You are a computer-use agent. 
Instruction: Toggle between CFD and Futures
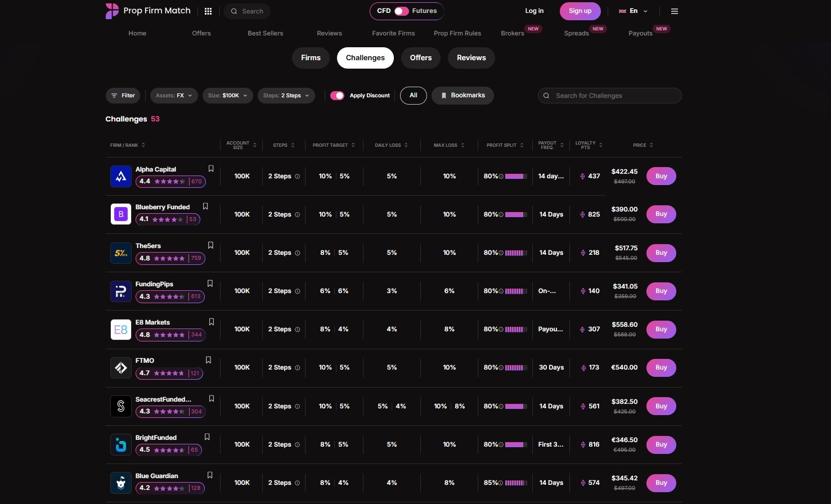(402, 11)
